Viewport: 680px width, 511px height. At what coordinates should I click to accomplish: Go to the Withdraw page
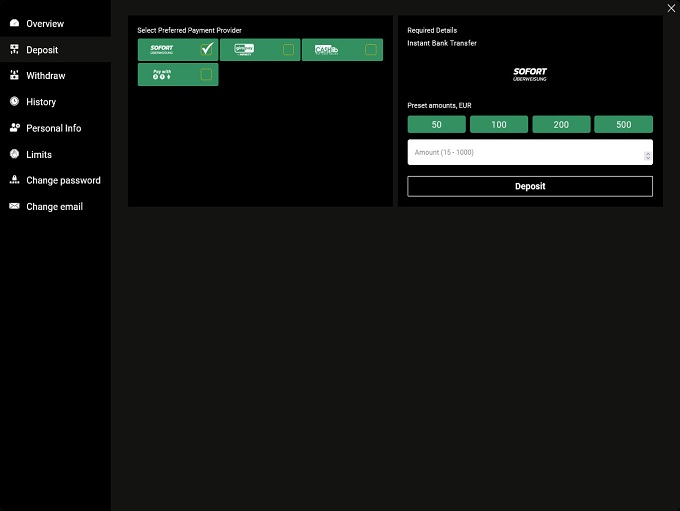point(55,75)
